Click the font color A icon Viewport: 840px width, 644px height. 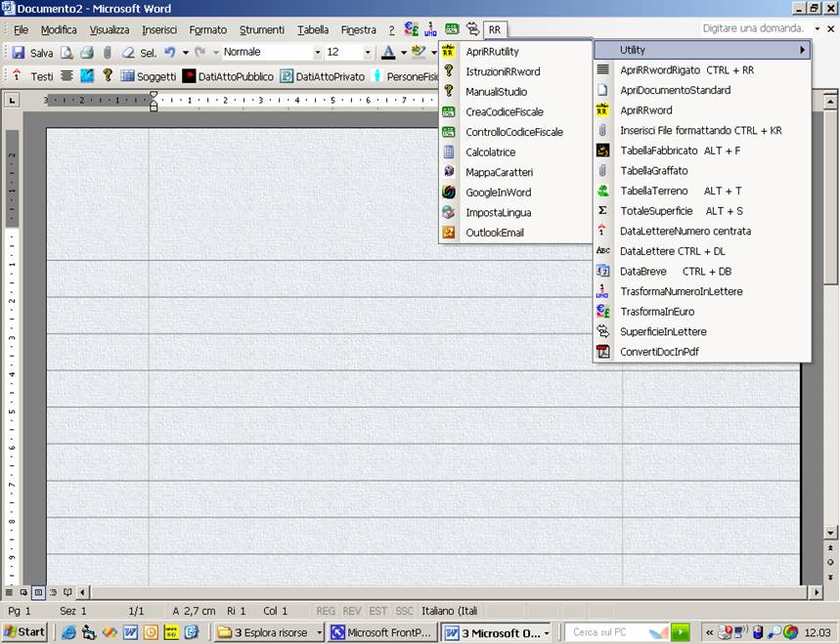coord(388,52)
